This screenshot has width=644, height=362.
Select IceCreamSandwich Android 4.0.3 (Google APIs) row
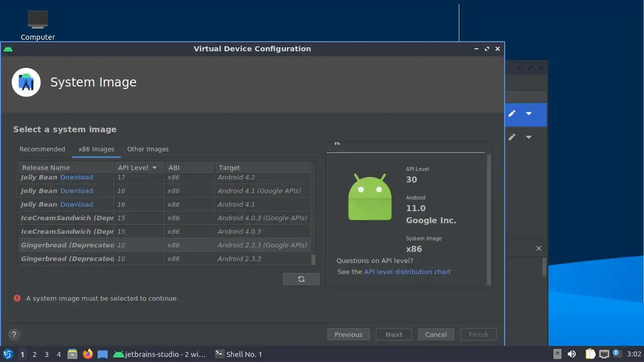tap(165, 218)
